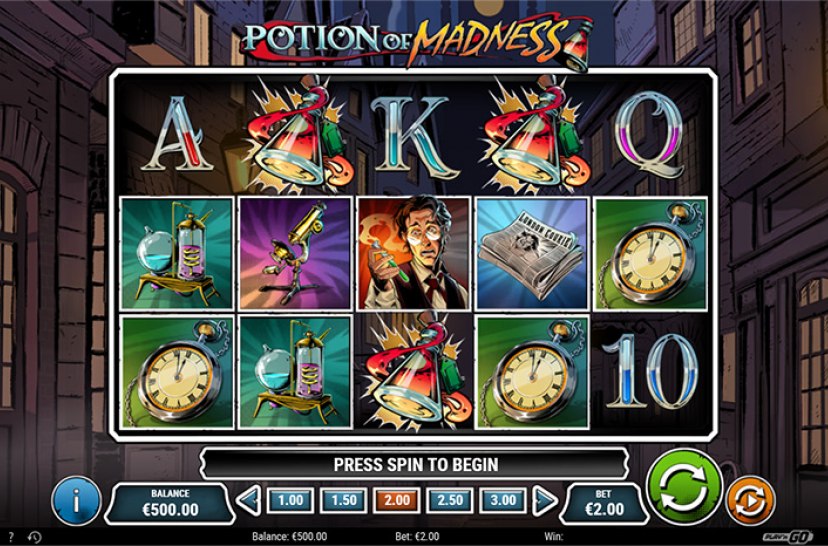Click the green spin button
This screenshot has height=546, width=828.
[684, 487]
